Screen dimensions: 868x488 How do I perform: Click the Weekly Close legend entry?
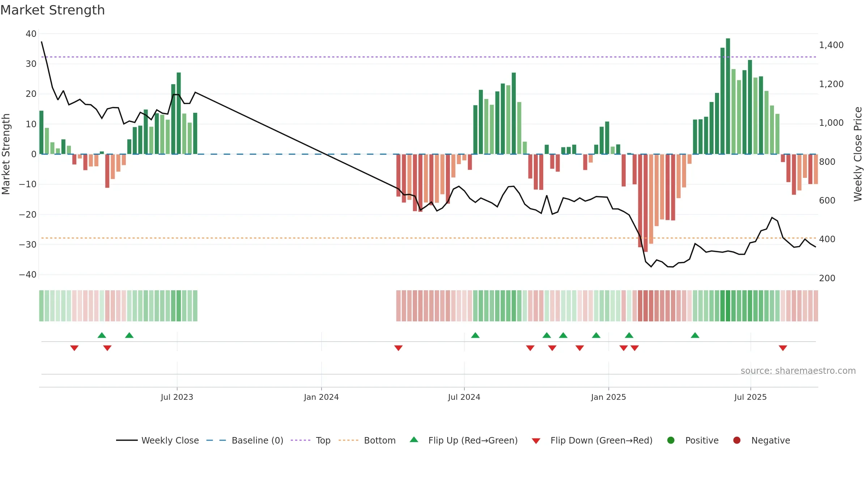[x=157, y=440]
